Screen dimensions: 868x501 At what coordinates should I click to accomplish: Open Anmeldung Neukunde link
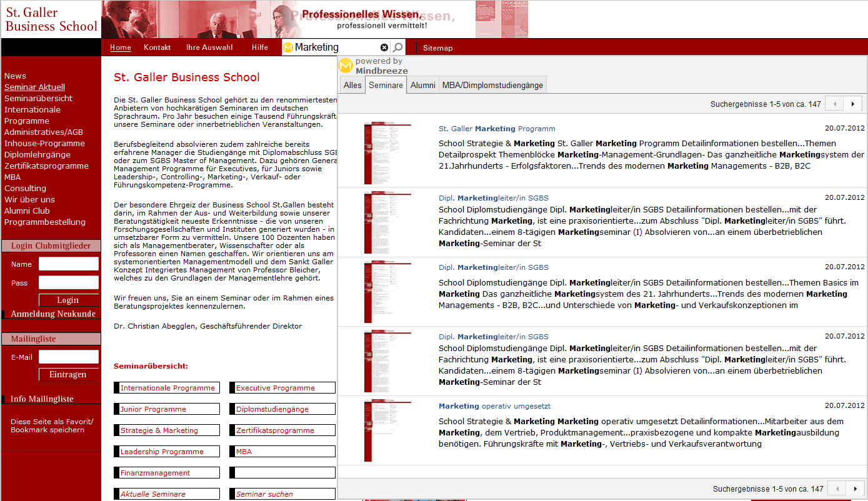pos(53,314)
